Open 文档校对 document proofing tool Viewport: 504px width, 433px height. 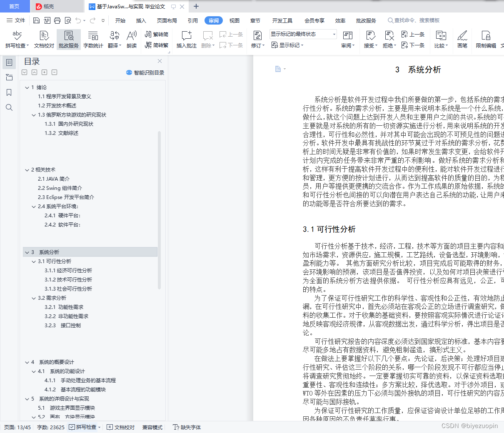point(43,40)
